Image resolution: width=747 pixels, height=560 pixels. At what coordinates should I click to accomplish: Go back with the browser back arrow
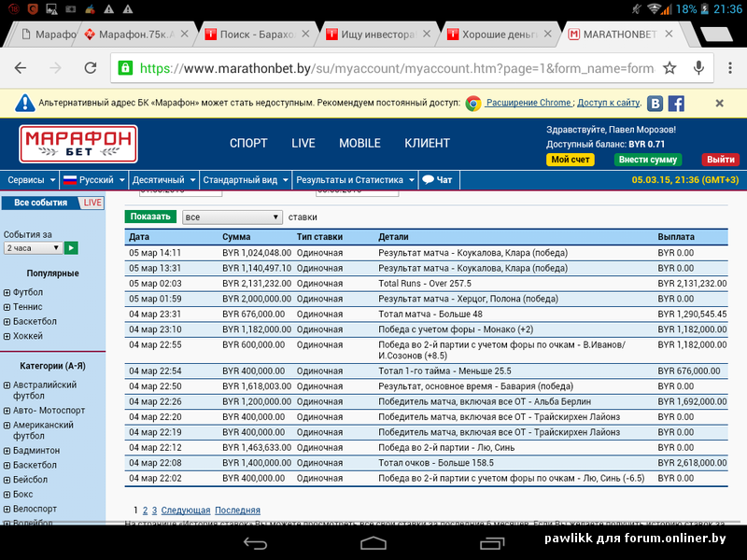[x=21, y=68]
